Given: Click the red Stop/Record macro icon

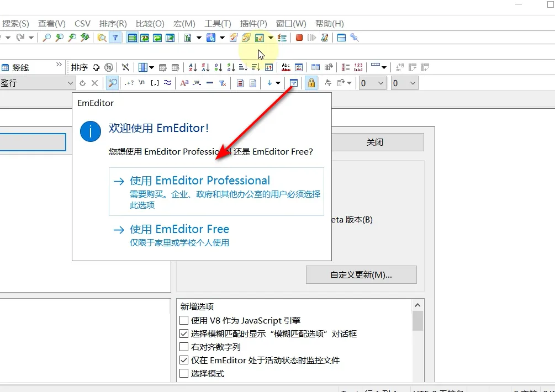Looking at the screenshot, I should 299,38.
